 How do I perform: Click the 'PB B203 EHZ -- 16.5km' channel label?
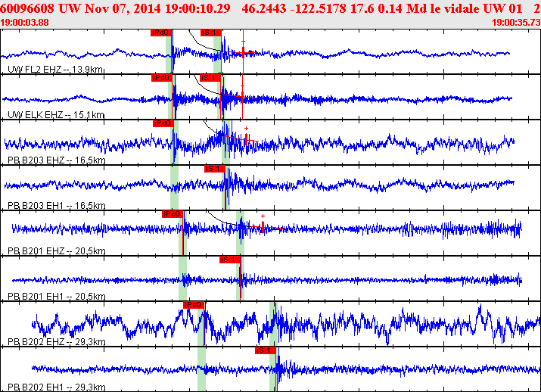(56, 160)
